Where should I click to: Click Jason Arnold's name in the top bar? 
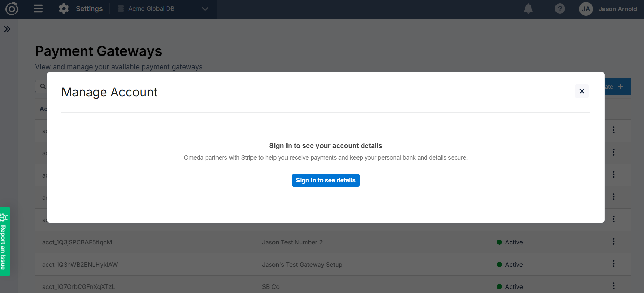tap(618, 9)
